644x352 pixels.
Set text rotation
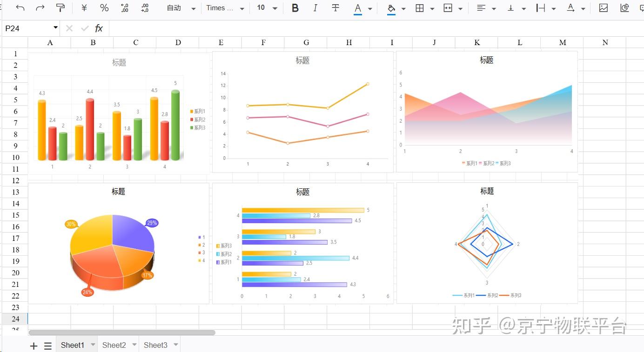click(570, 8)
